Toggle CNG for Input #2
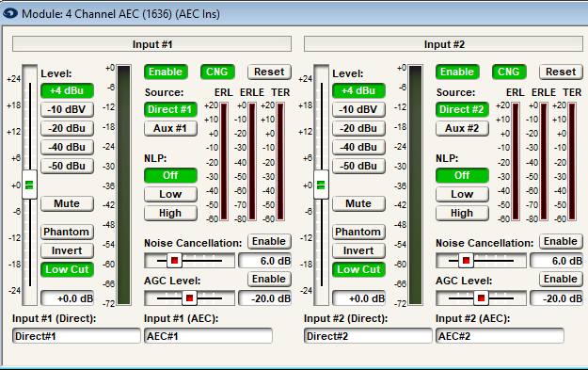The width and height of the screenshot is (588, 370). 509,72
